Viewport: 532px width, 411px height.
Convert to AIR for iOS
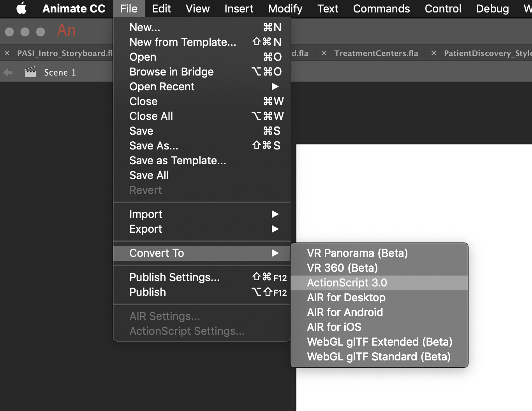379,327
